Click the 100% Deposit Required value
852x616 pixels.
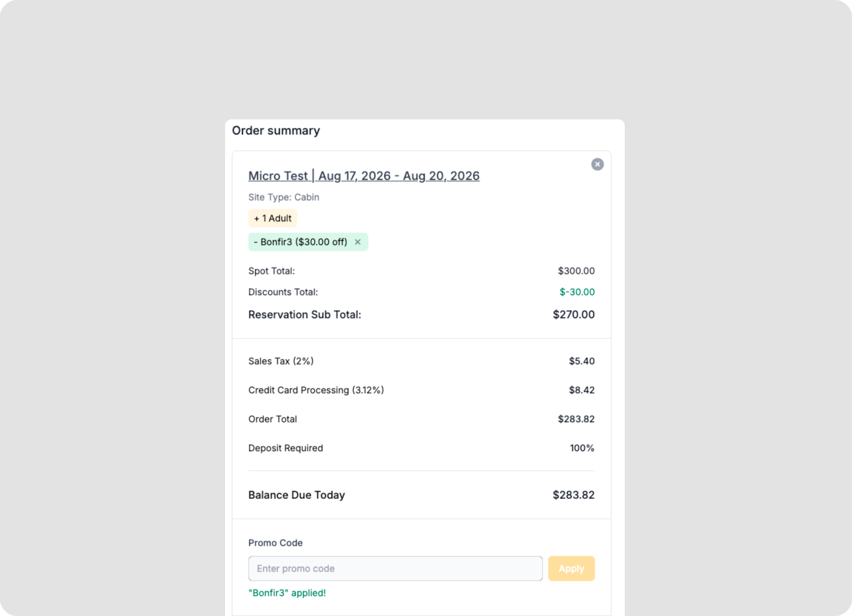[582, 448]
